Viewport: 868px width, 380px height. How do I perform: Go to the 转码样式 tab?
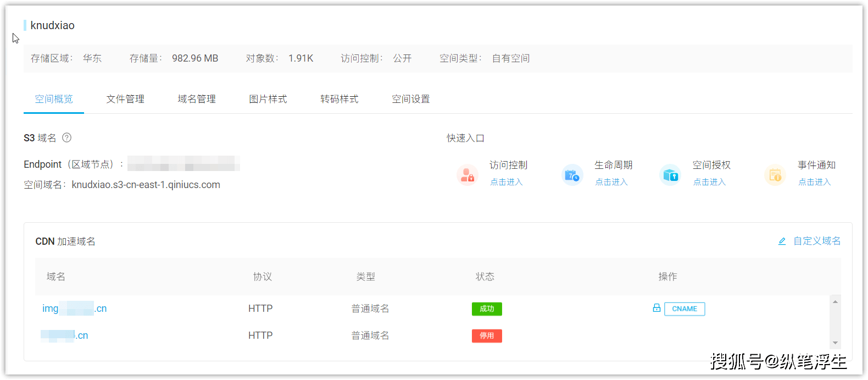[x=340, y=99]
